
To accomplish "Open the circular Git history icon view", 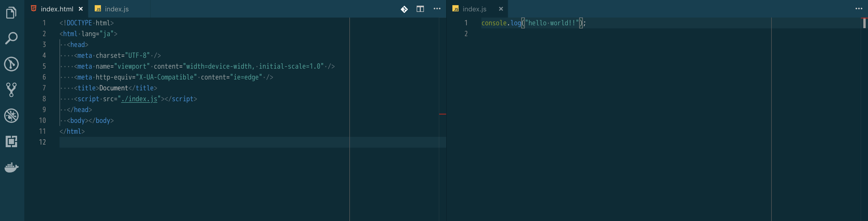I will (x=11, y=64).
